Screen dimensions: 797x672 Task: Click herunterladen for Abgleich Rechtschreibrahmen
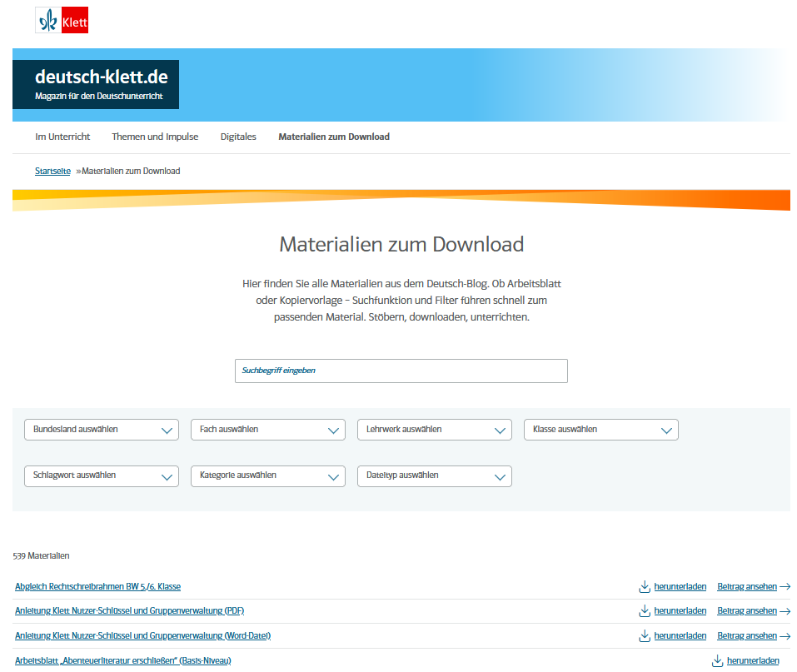coord(680,586)
